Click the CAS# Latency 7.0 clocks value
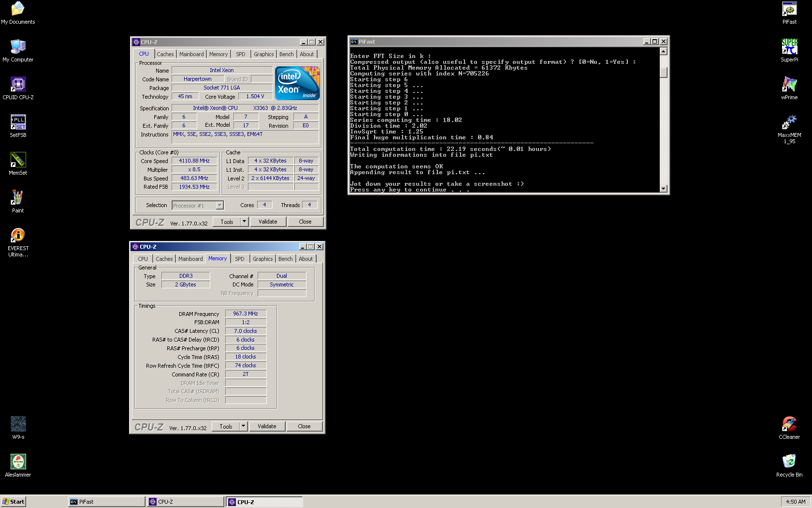This screenshot has width=812, height=508. click(246, 331)
